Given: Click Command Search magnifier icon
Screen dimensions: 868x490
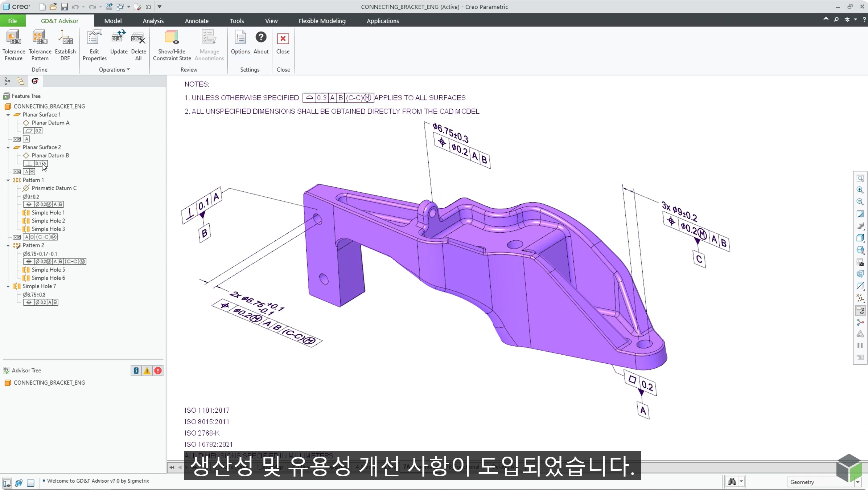Looking at the screenshot, I should (x=836, y=20).
